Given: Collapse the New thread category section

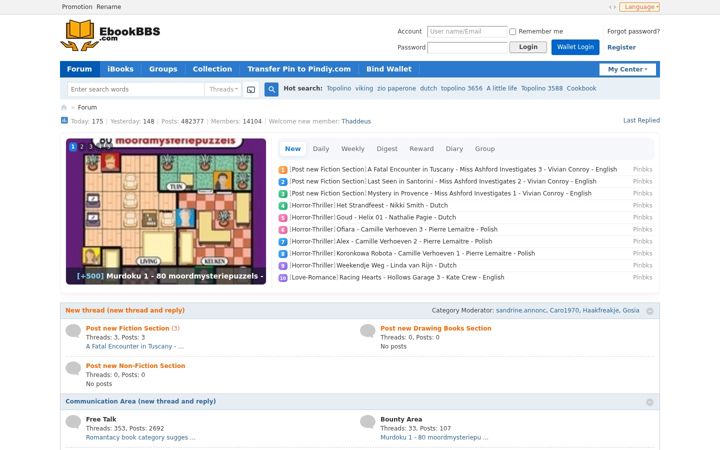Looking at the screenshot, I should pyautogui.click(x=650, y=311).
